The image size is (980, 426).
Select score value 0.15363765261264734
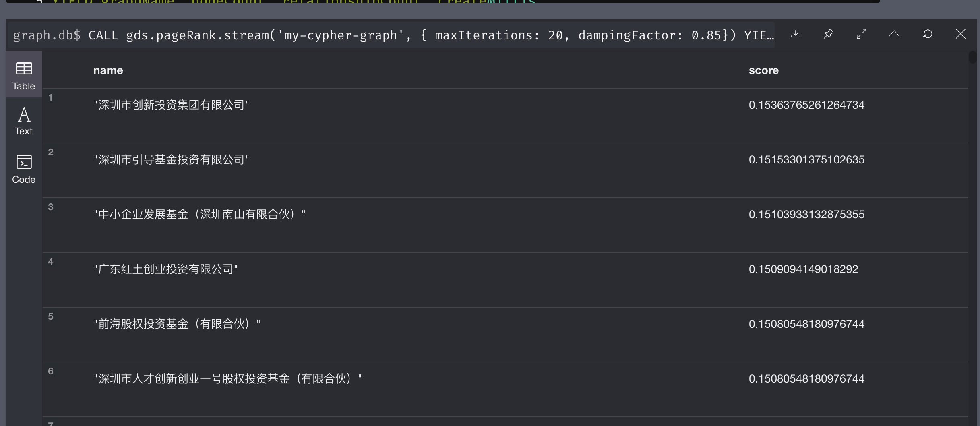806,105
